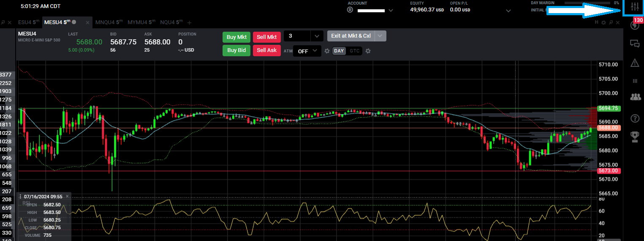Image resolution: width=644 pixels, height=241 pixels.
Task: Expand the account details chevron after Open P/L
Action: (x=508, y=10)
